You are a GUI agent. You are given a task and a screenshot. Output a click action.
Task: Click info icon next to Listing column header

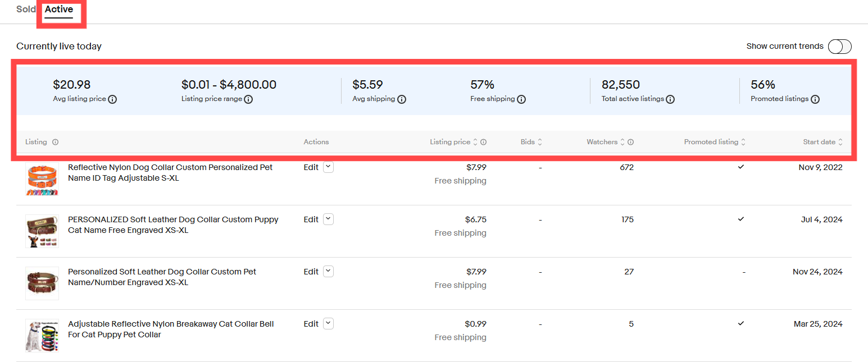[55, 142]
